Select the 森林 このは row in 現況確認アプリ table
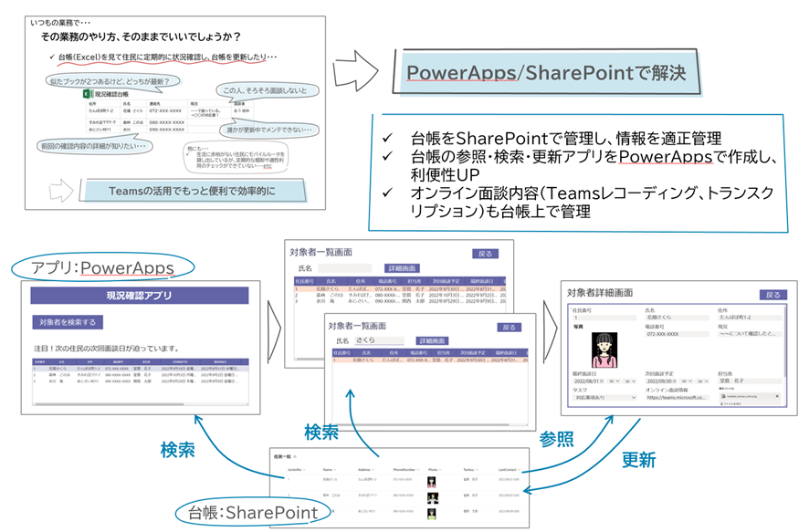The image size is (809, 532). point(141,375)
